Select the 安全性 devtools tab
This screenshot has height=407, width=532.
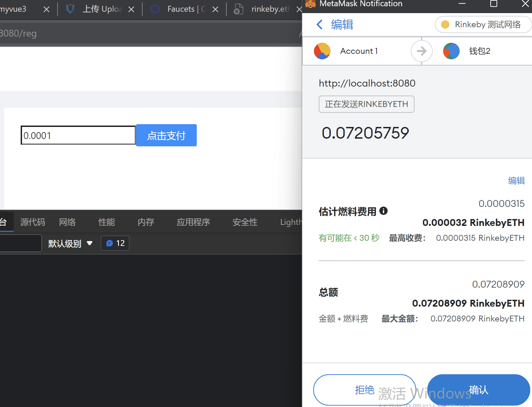tap(245, 222)
